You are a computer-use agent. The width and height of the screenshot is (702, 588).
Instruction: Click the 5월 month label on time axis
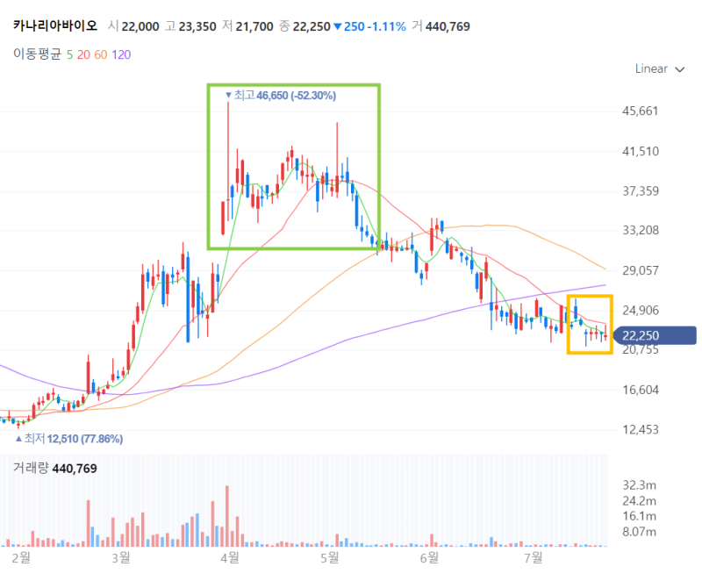click(330, 557)
